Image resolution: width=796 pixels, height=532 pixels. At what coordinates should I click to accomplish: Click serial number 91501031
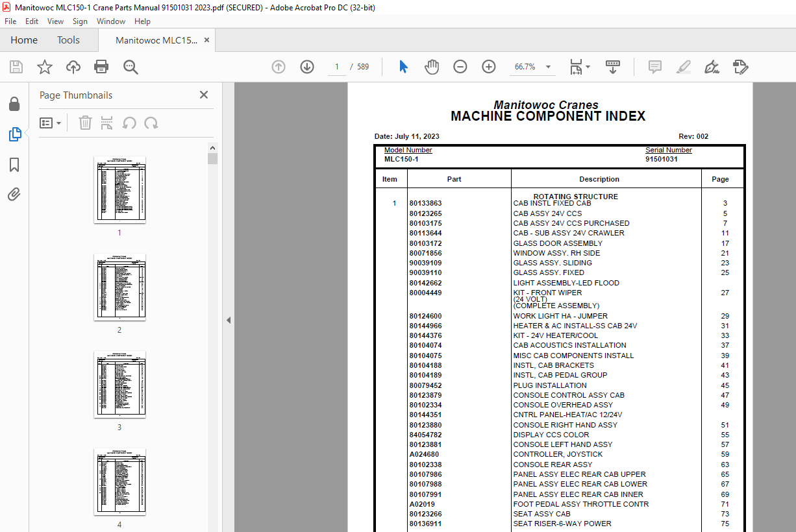tap(662, 159)
